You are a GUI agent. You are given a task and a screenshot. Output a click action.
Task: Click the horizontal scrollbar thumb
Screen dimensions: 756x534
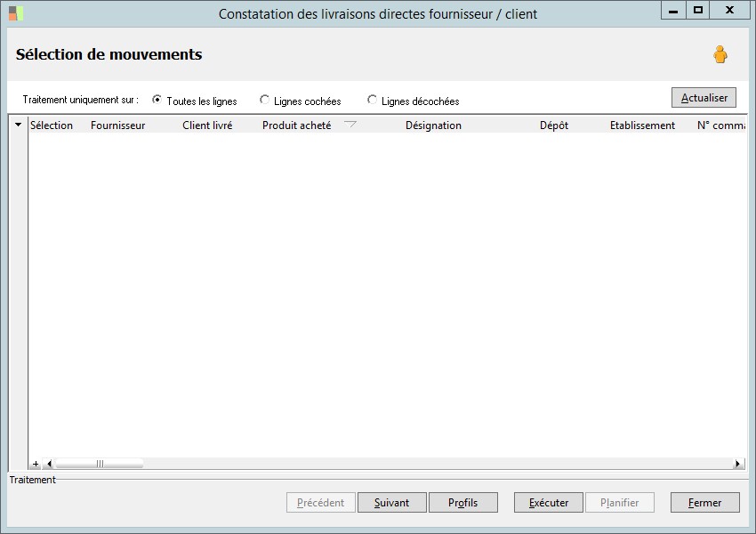[x=100, y=464]
